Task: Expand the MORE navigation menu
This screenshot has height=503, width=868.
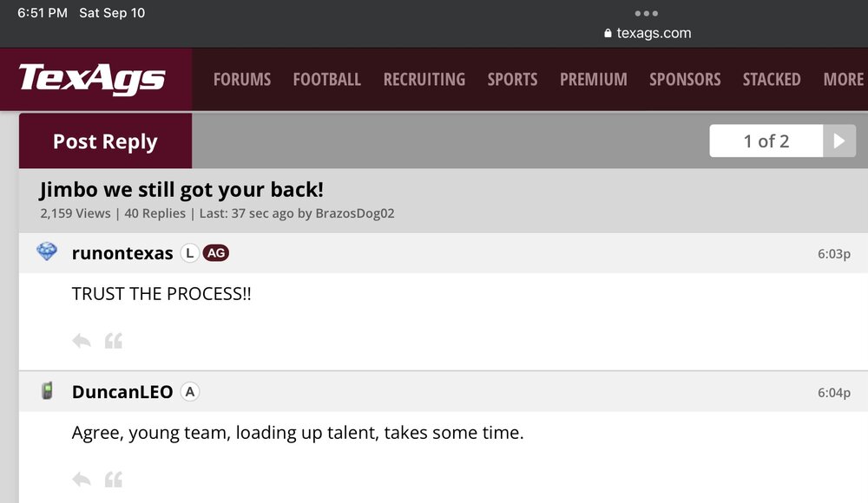Action: coord(843,79)
